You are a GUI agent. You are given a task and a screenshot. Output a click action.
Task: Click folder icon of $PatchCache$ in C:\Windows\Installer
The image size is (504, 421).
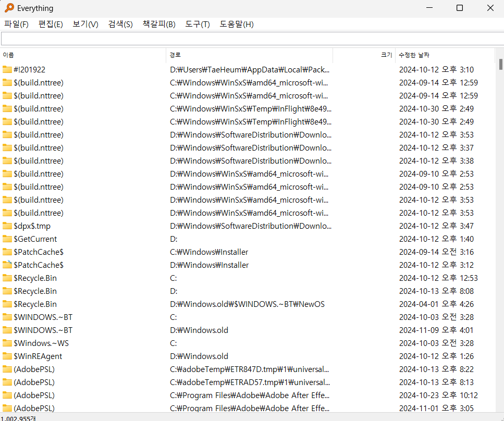[7, 252]
